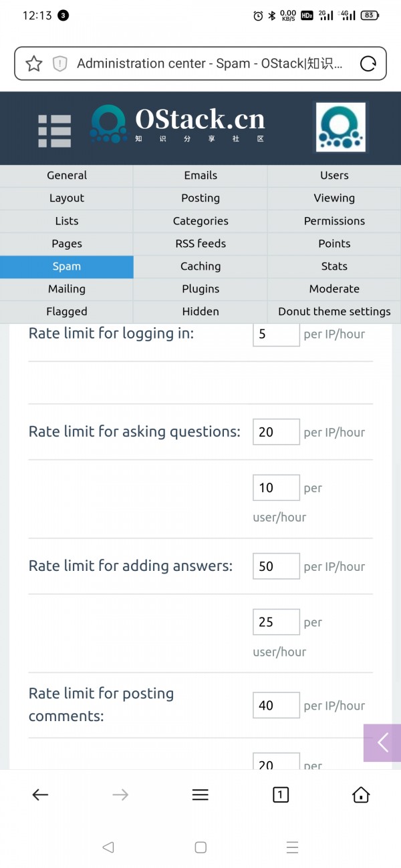Go to browser home page icon
Viewport: 401px width, 868px height.
click(x=361, y=795)
